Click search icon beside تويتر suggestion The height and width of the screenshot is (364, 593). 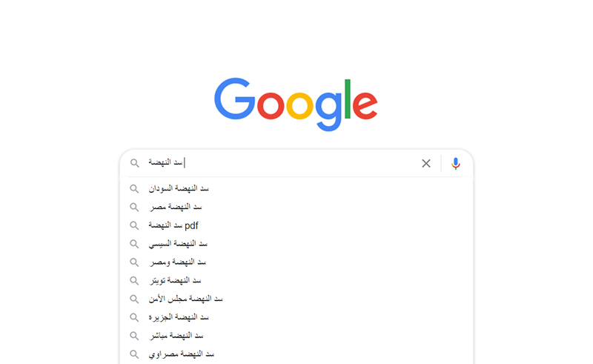click(134, 280)
